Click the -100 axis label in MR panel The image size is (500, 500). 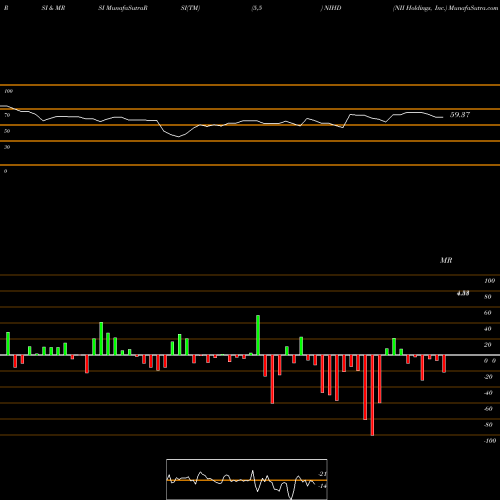click(x=490, y=441)
